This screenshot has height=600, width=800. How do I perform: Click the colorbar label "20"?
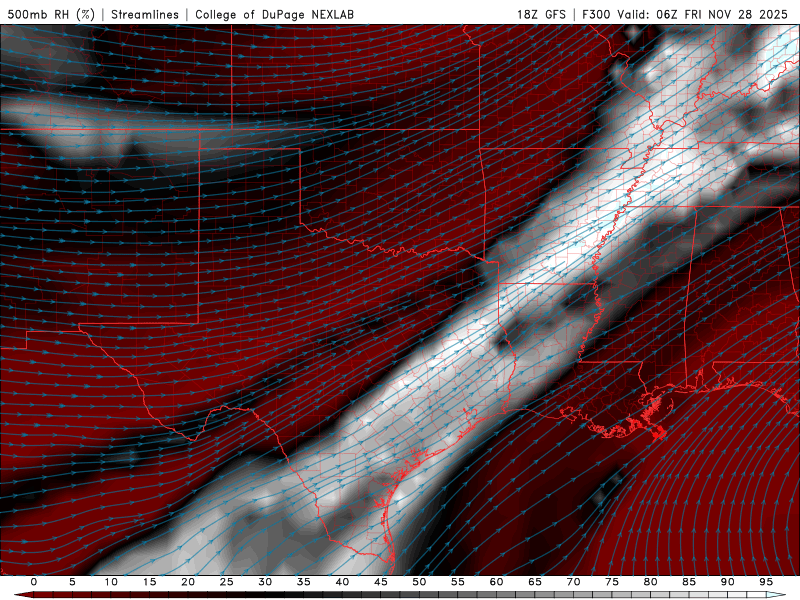[x=188, y=582]
